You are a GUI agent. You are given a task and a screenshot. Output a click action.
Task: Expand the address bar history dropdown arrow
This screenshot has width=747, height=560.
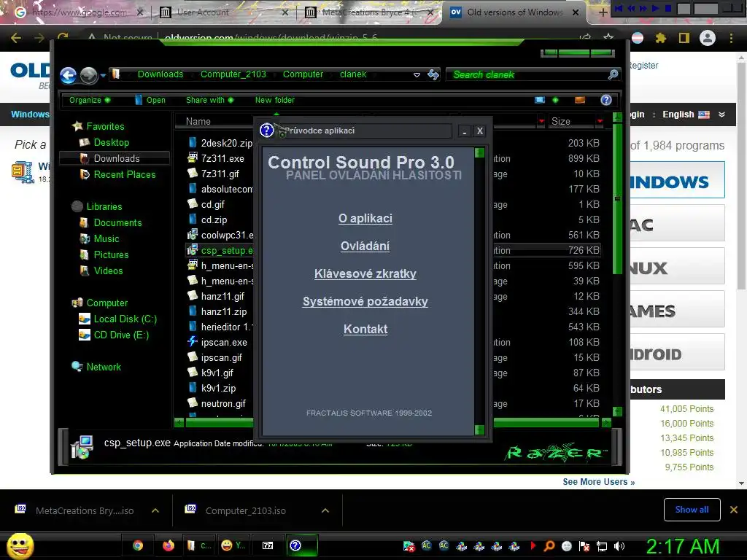[x=417, y=75]
